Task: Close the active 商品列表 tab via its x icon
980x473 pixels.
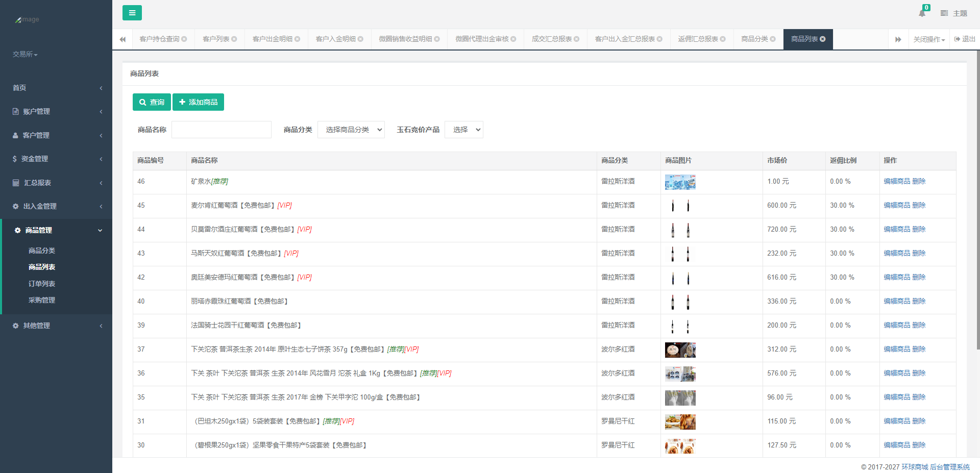Action: [x=823, y=39]
